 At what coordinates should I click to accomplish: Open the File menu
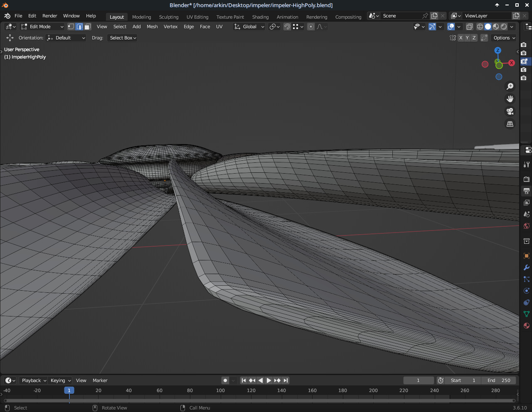[x=18, y=16]
